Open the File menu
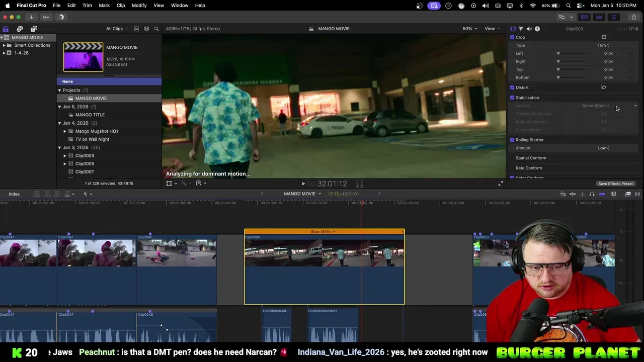The height and width of the screenshot is (362, 644). point(57,6)
